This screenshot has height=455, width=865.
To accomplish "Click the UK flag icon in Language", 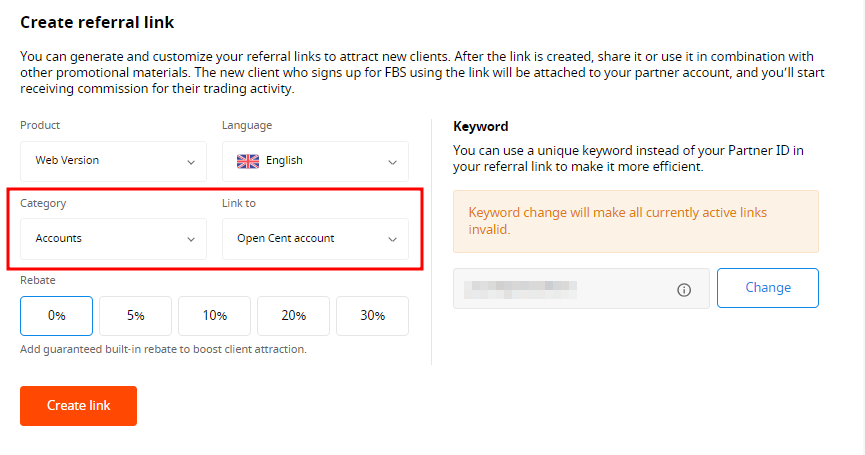I will click(x=248, y=161).
